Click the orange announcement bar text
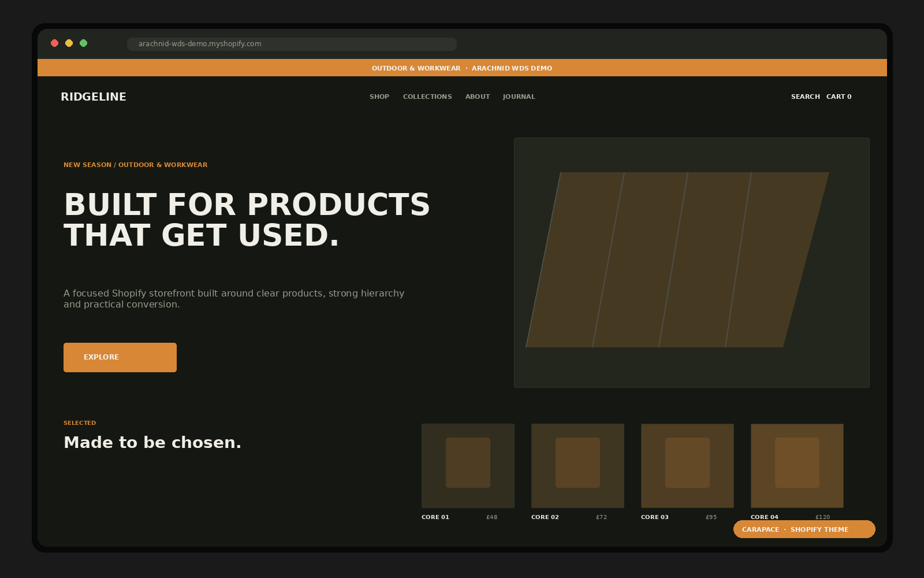924x578 pixels. (x=462, y=68)
